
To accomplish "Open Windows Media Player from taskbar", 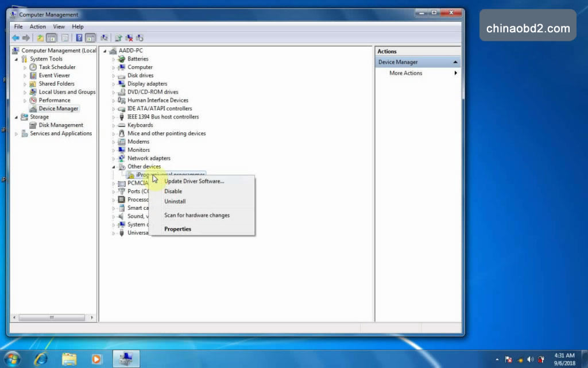I will click(x=96, y=359).
